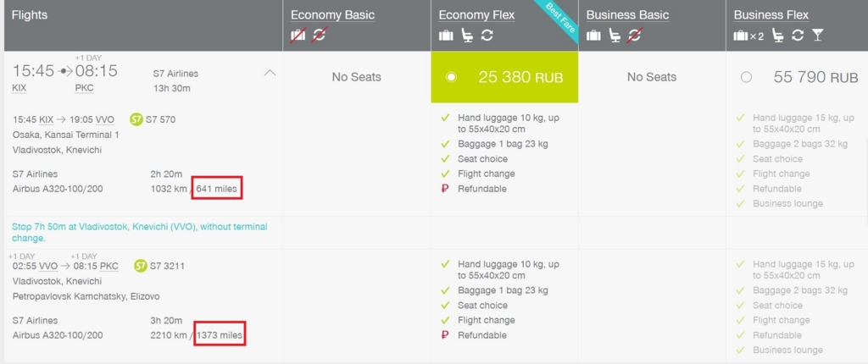Click the seat choice icon under Economy Flex

coord(467,36)
